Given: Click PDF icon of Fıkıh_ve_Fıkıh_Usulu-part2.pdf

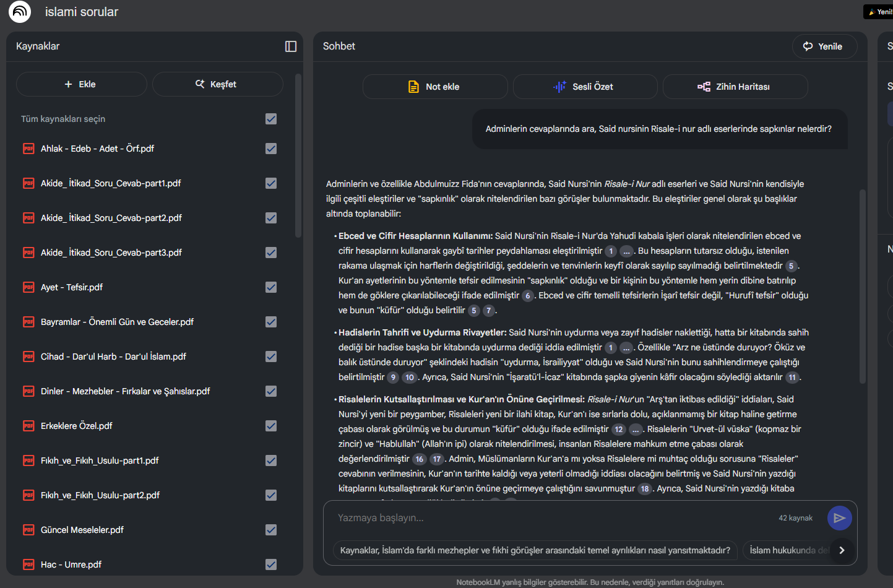Looking at the screenshot, I should [x=28, y=495].
